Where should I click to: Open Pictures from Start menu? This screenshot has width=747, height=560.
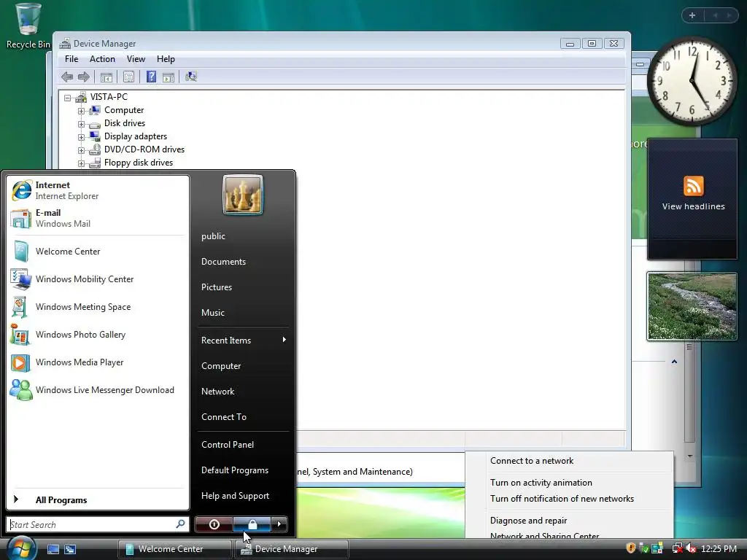coord(243,287)
